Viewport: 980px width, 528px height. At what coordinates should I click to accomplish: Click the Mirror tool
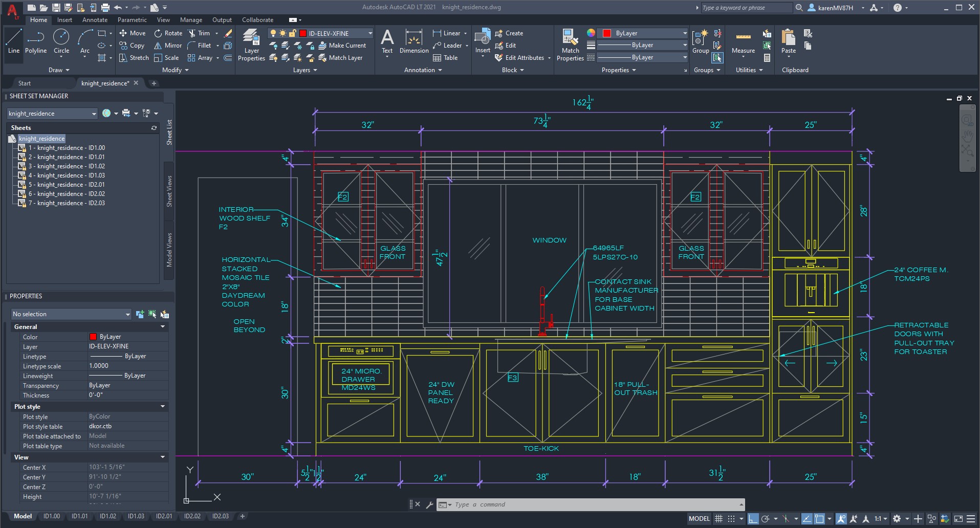coord(168,46)
